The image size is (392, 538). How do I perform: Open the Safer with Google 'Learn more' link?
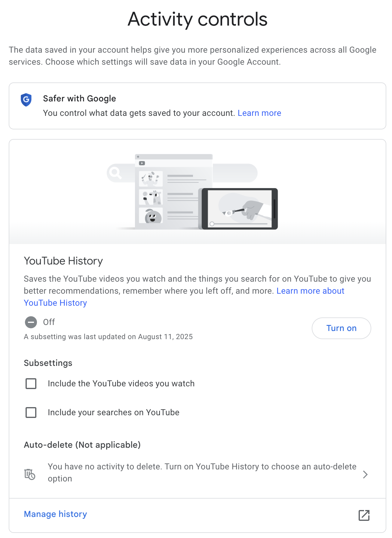(x=259, y=113)
